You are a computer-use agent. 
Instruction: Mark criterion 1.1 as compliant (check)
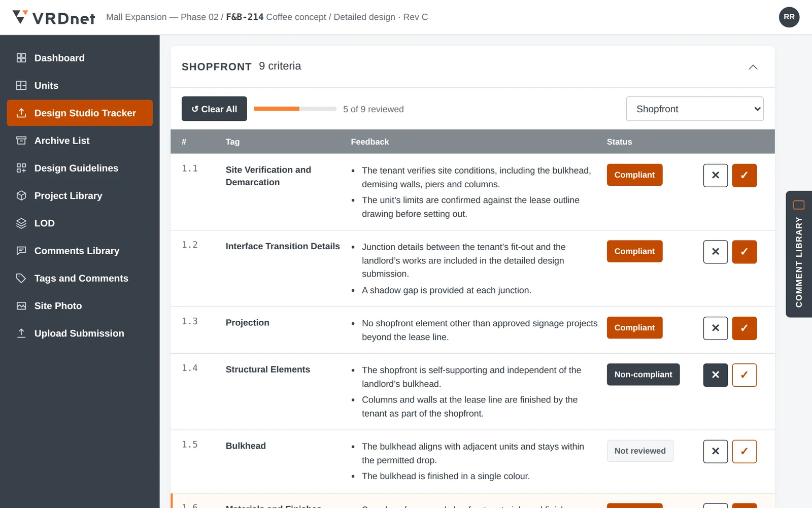coord(745,175)
